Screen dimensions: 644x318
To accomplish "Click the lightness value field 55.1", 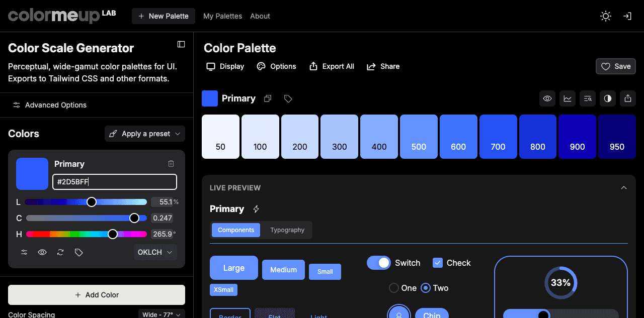I will click(163, 202).
